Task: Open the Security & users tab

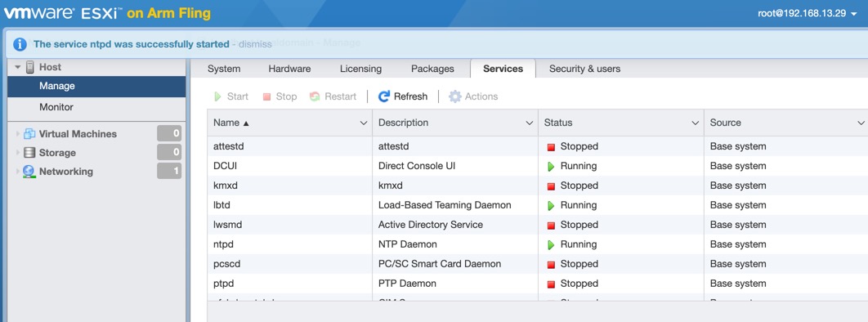Action: 584,69
